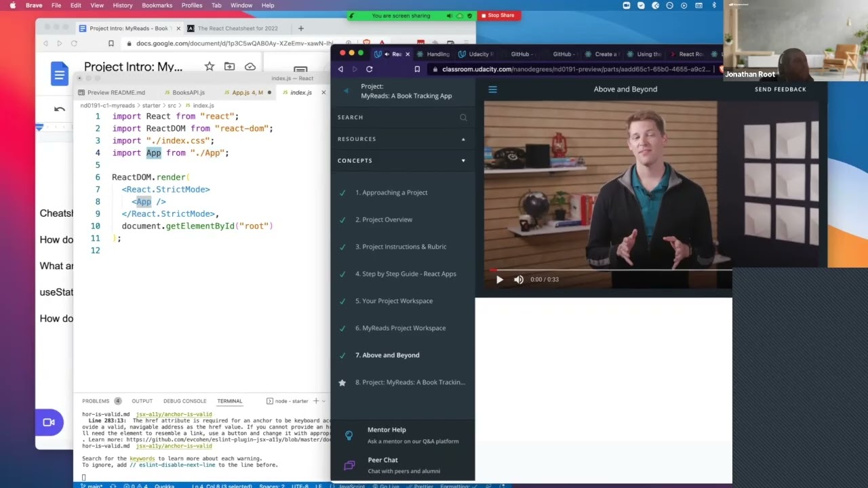Open the History menu in menu bar
This screenshot has width=868, height=488.
pyautogui.click(x=123, y=5)
